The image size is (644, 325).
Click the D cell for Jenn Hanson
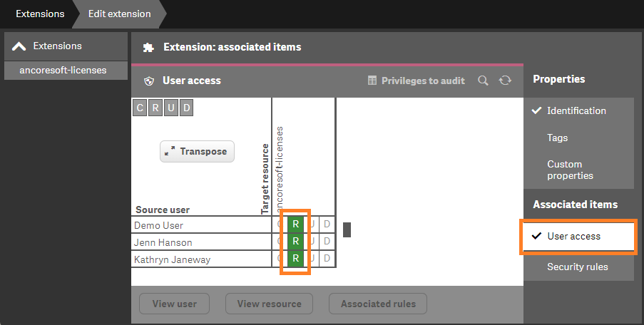coord(327,242)
